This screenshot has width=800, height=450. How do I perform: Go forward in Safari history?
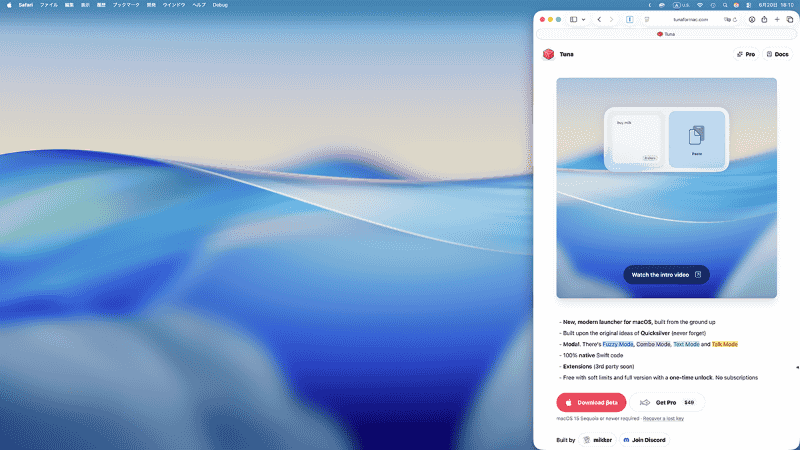[611, 19]
